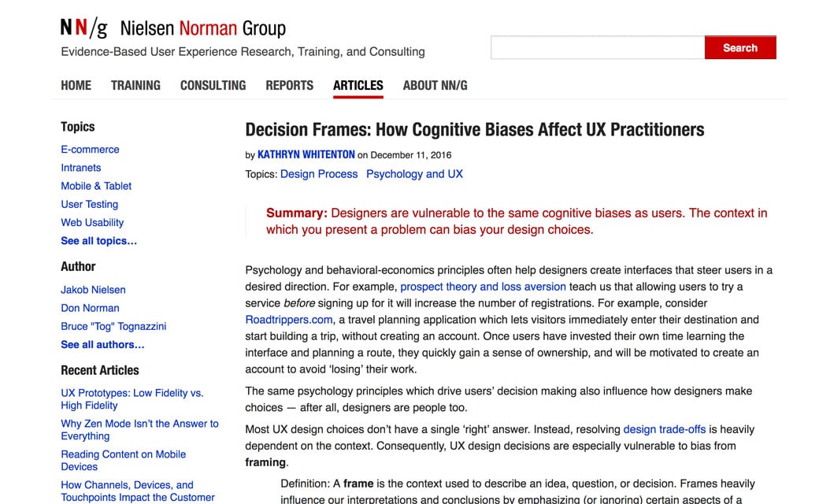Click the red Search button
This screenshot has width=819, height=504.
click(x=739, y=48)
